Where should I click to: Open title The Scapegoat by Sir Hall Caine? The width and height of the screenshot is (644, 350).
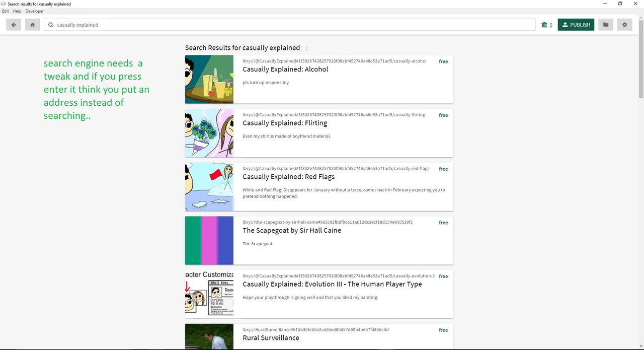[292, 230]
